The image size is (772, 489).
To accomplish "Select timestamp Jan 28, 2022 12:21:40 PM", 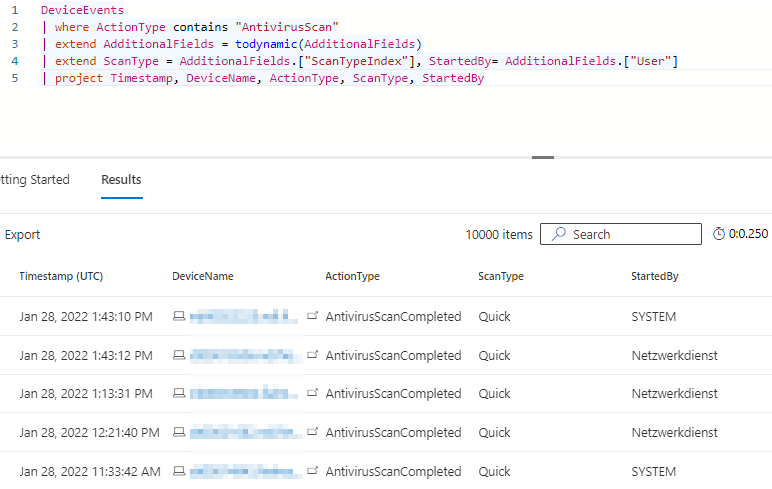I will 90,432.
